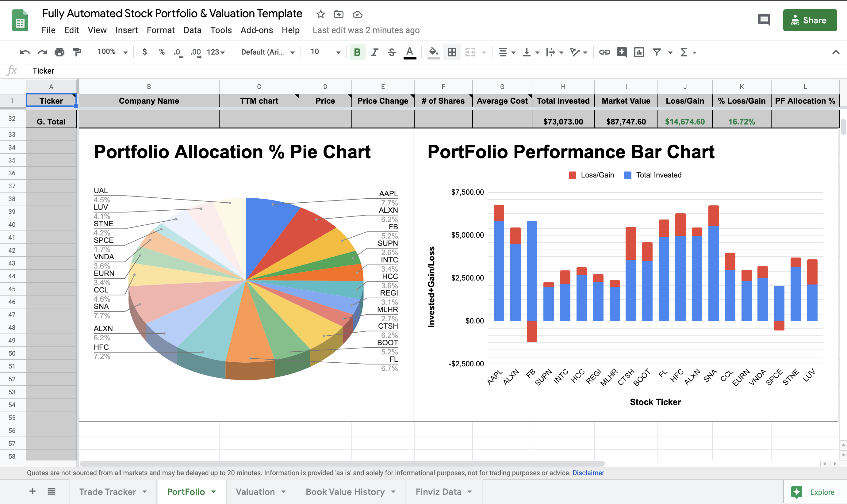The image size is (847, 504).
Task: Open horizontal align dropdown
Action: [x=507, y=52]
